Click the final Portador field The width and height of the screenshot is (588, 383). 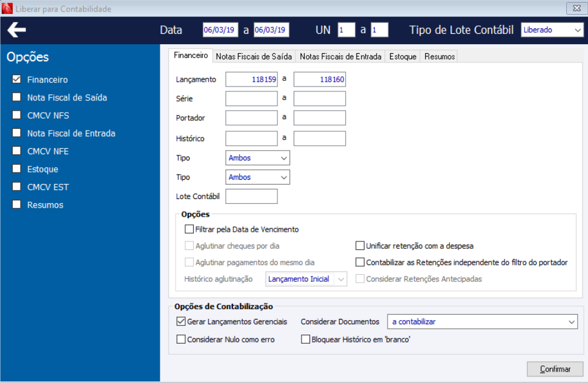pyautogui.click(x=320, y=117)
